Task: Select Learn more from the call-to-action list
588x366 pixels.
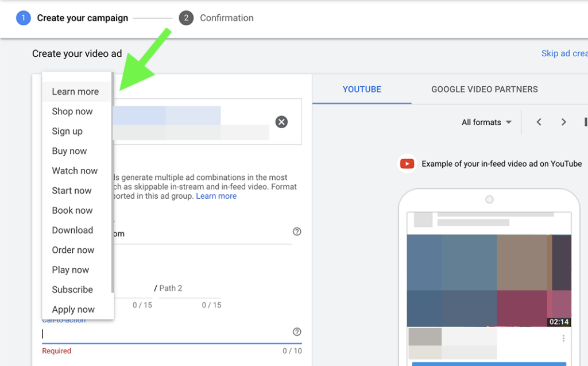Action: [75, 91]
